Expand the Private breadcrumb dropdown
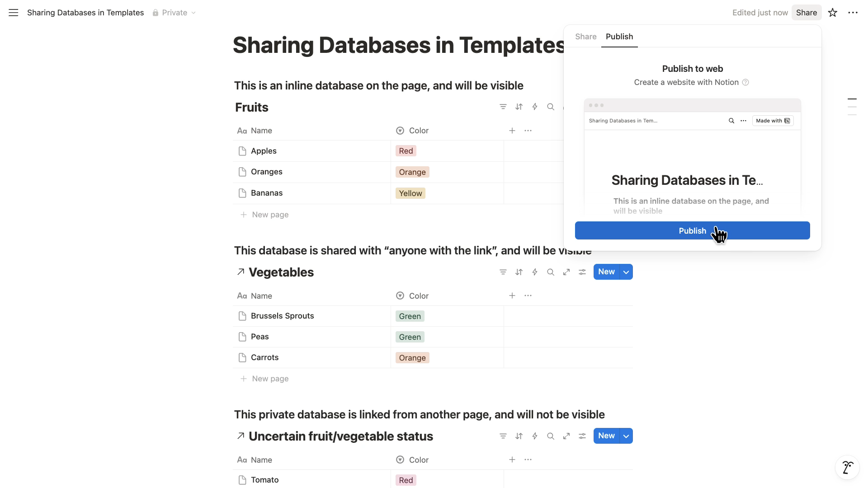868x488 pixels. [193, 13]
